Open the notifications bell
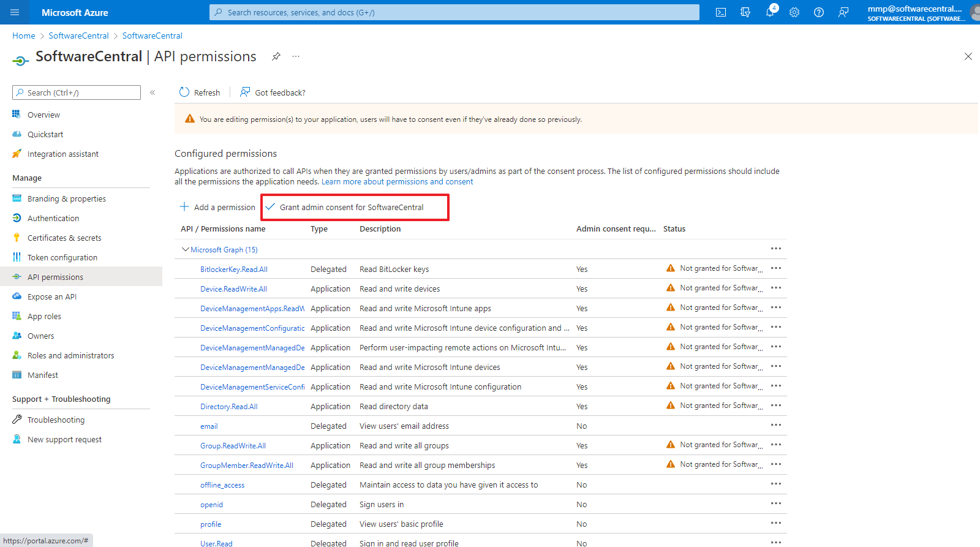The image size is (980, 547). pos(770,12)
